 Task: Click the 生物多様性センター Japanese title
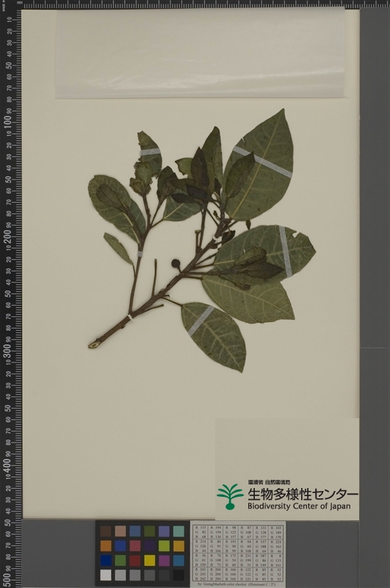[x=303, y=493]
